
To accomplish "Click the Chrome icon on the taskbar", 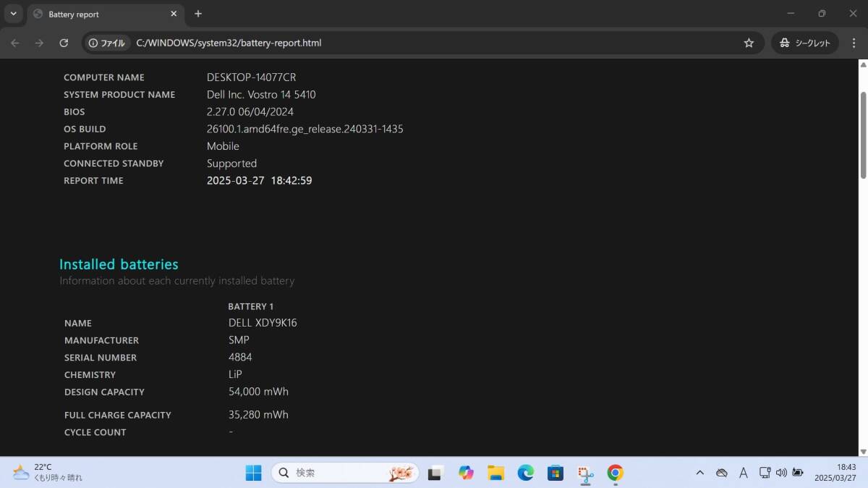I will pos(615,473).
